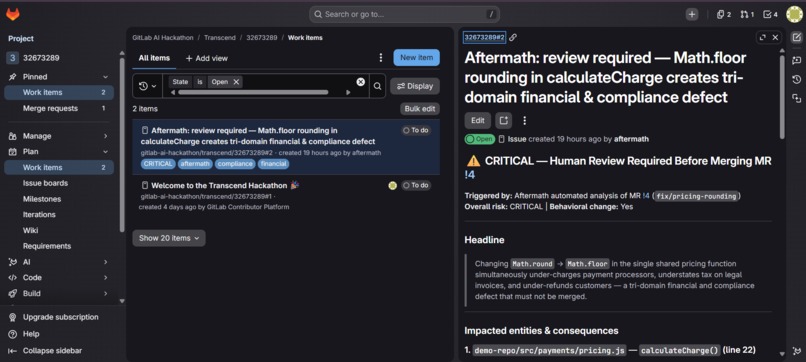806x362 pixels.
Task: Click the Collapse sidebar arrow icon
Action: (x=13, y=351)
